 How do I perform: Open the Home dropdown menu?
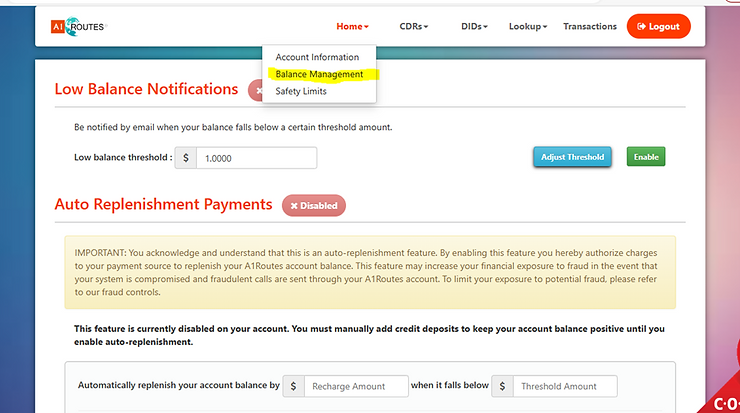(352, 26)
